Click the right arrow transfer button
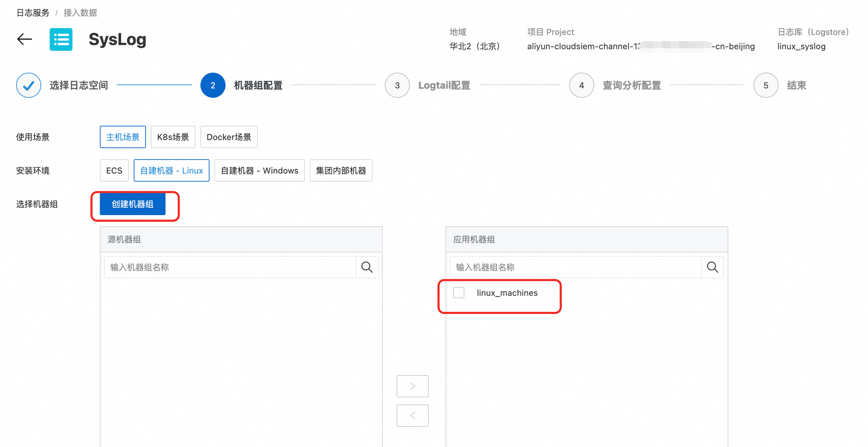The width and height of the screenshot is (868, 447). click(x=413, y=386)
